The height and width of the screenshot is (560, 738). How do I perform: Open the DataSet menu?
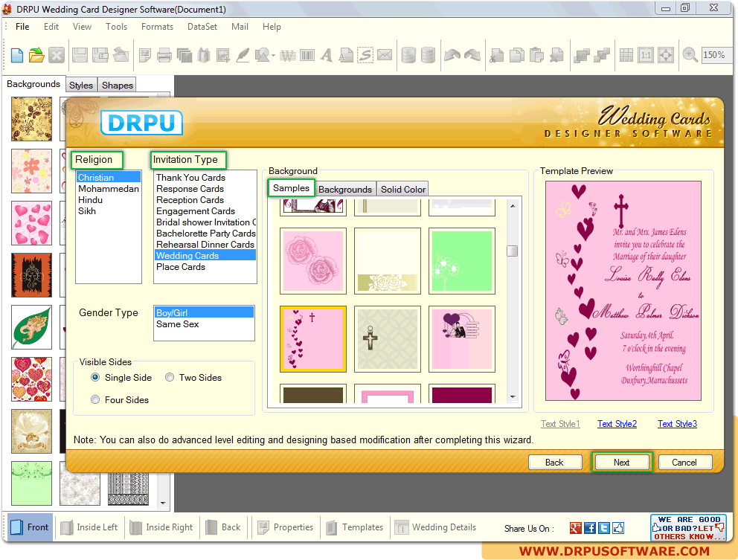click(x=202, y=27)
